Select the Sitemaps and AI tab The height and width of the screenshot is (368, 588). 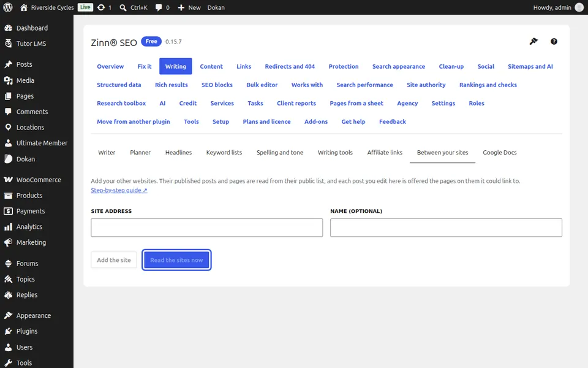(530, 66)
